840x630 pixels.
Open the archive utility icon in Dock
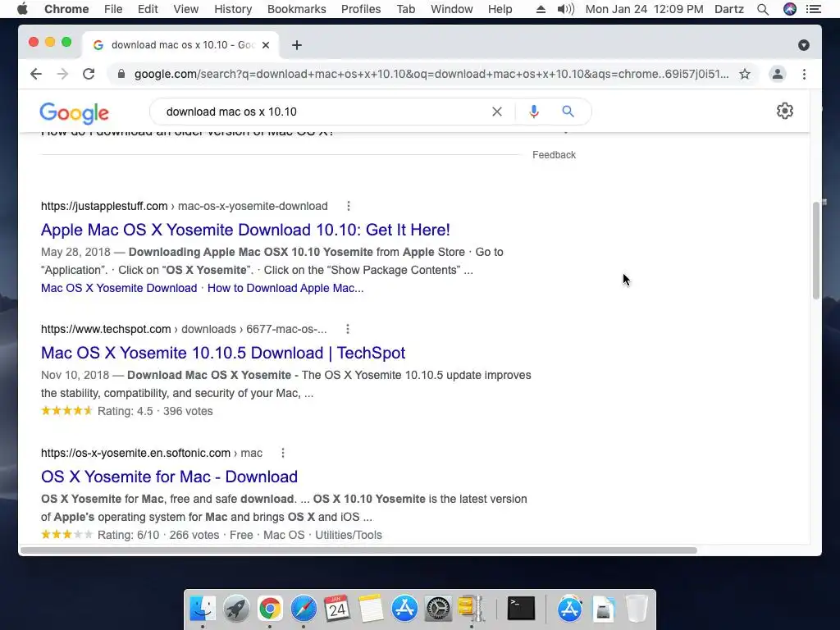[472, 609]
